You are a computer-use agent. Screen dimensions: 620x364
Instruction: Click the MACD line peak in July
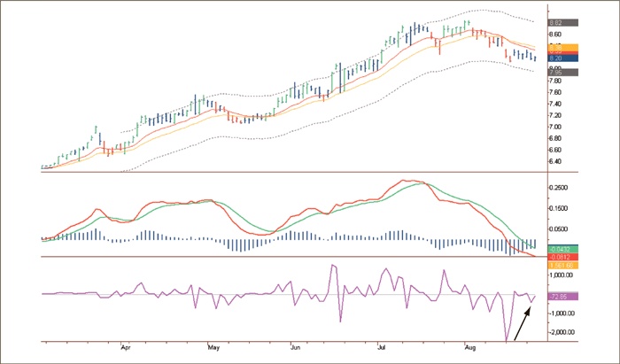point(407,181)
